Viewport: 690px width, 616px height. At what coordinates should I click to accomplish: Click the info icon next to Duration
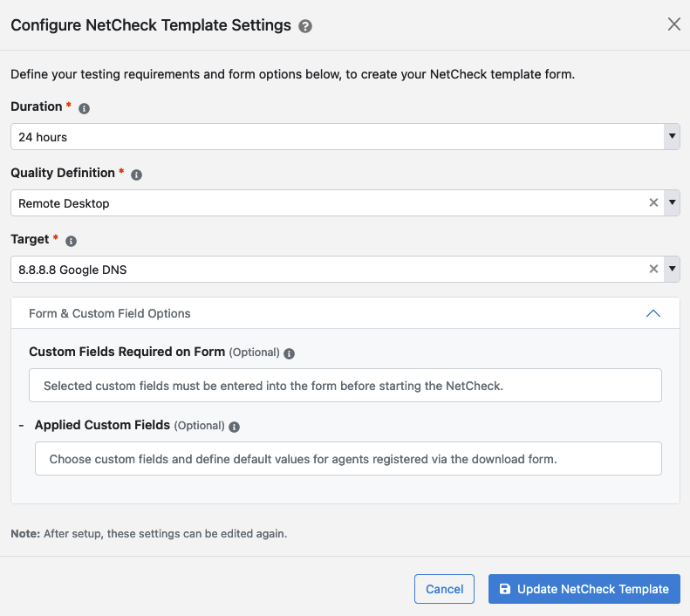(x=85, y=109)
